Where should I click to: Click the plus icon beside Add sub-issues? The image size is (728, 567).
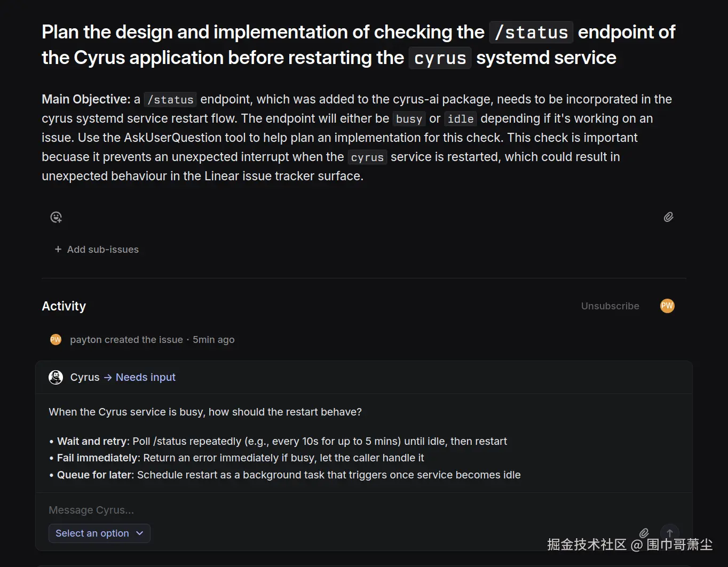point(58,249)
